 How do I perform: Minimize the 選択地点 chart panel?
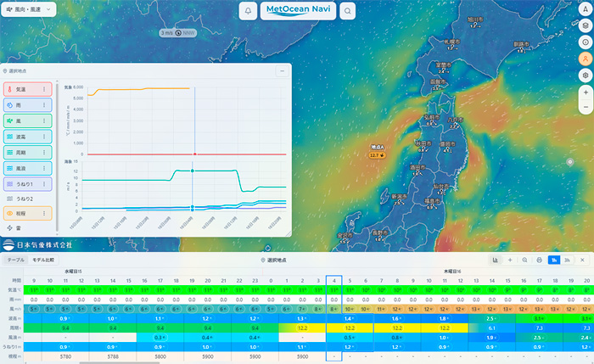coord(283,70)
